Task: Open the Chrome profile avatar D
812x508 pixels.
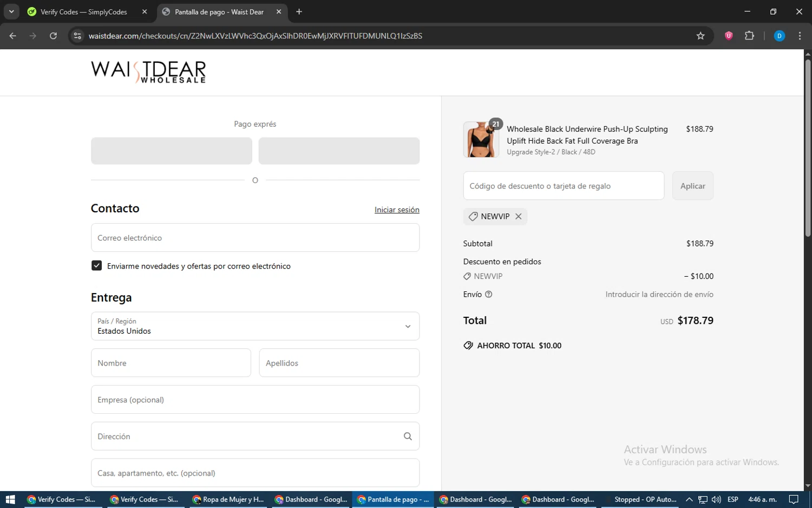Action: tap(780, 36)
